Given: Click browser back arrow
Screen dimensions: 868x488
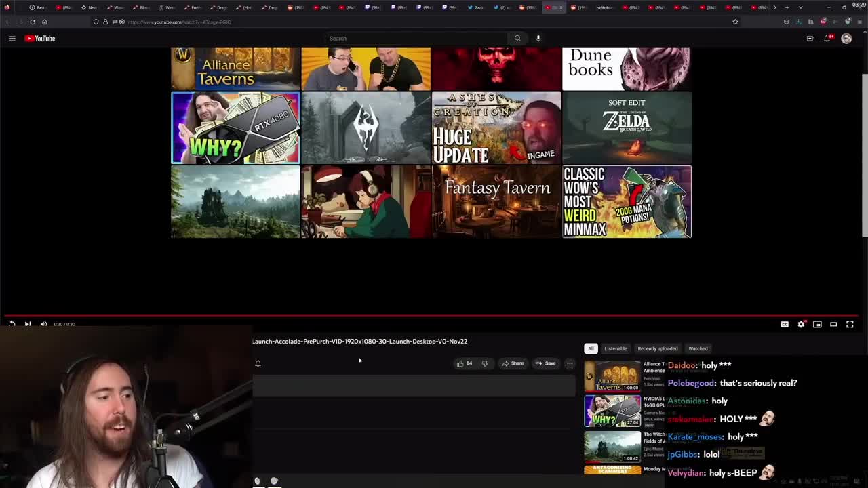Looking at the screenshot, I should pyautogui.click(x=8, y=22).
